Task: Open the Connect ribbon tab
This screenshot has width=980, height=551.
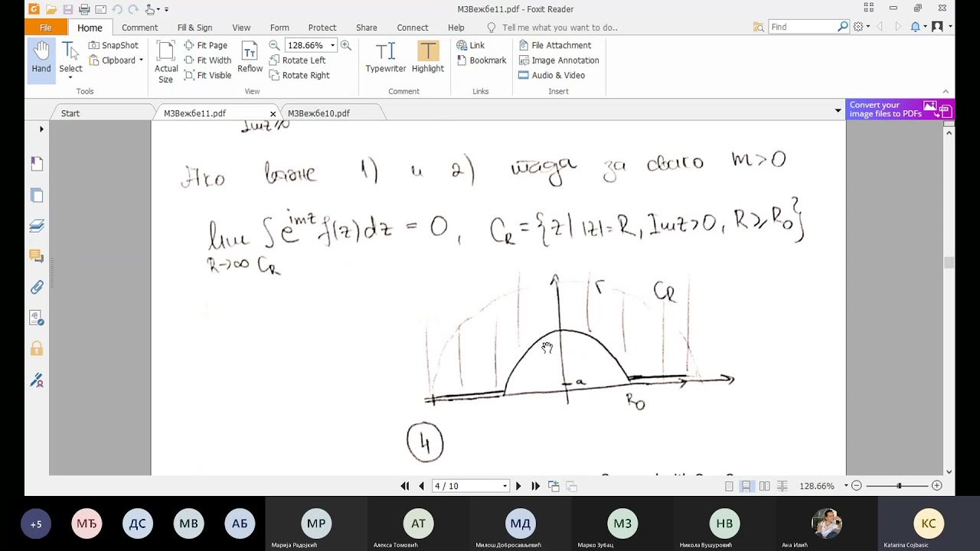Action: pos(413,28)
